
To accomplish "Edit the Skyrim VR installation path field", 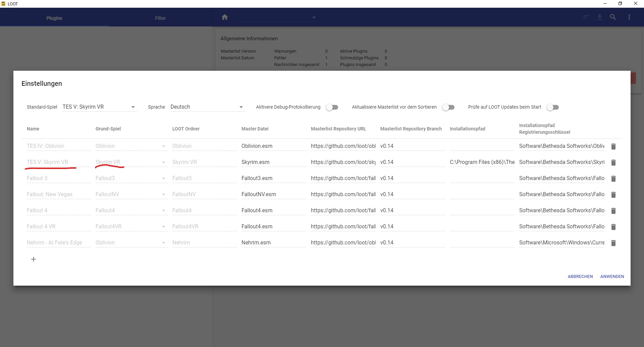I will 482,162.
